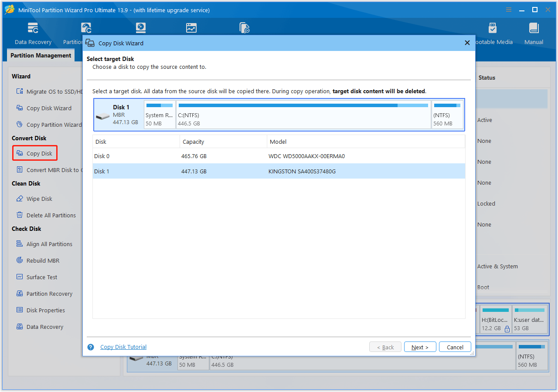Viewport: 558px width, 392px height.
Task: Cancel the Copy Disk Wizard
Action: 455,347
